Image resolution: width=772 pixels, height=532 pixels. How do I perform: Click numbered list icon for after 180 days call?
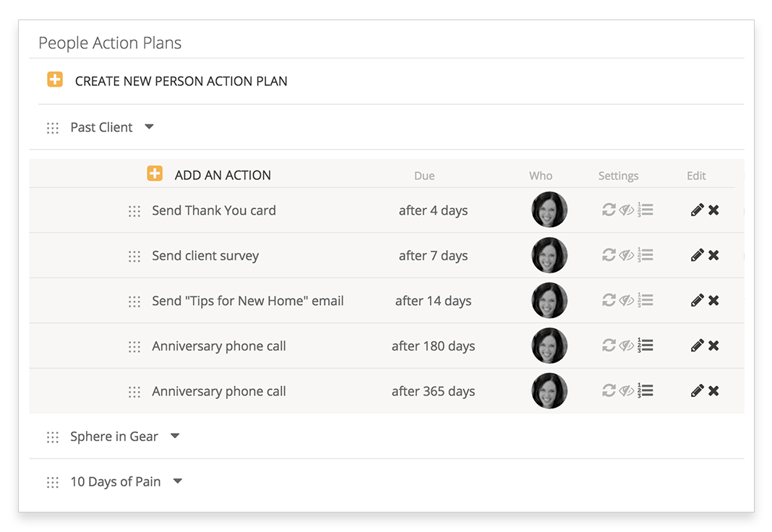pos(646,345)
